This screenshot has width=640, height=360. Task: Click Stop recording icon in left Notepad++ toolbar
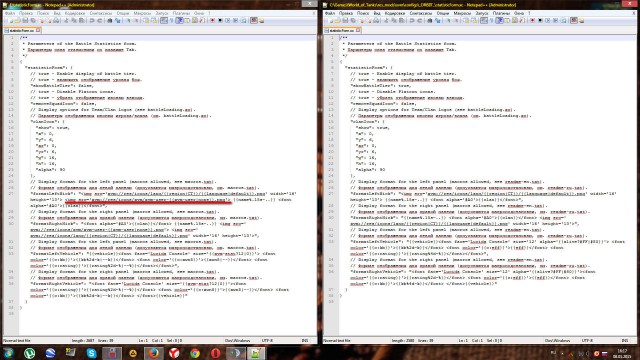pyautogui.click(x=220, y=20)
